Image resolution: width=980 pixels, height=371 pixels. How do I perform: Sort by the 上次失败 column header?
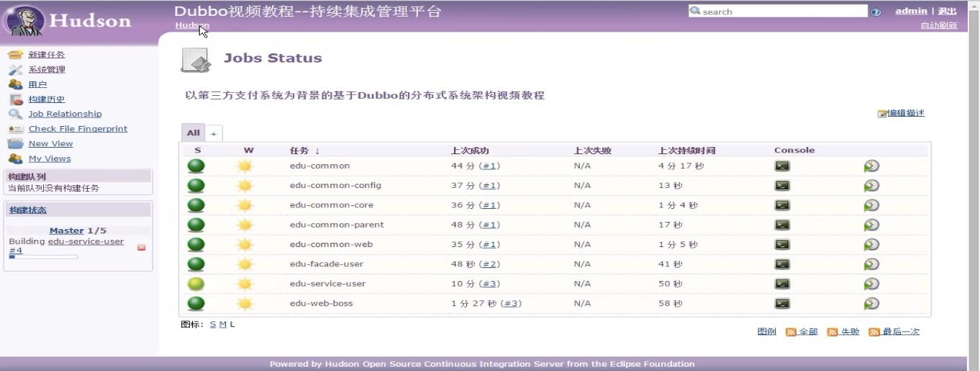click(x=592, y=151)
